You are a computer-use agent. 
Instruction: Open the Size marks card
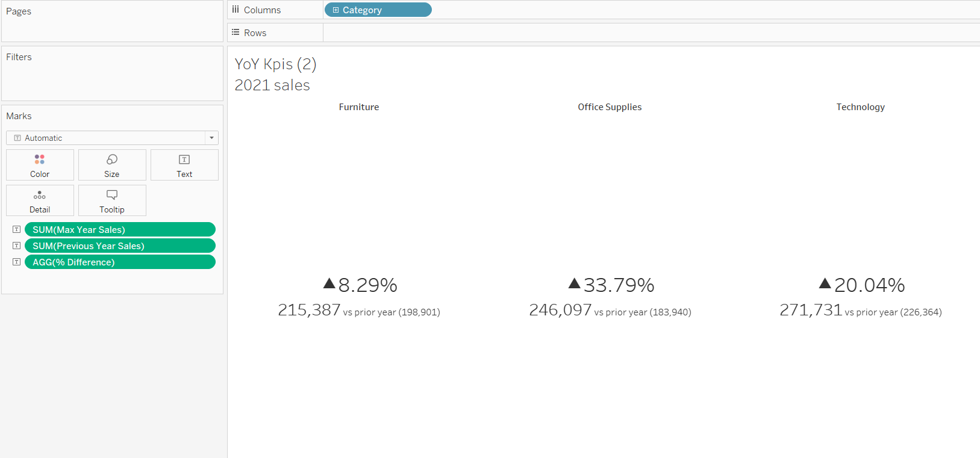coord(112,165)
